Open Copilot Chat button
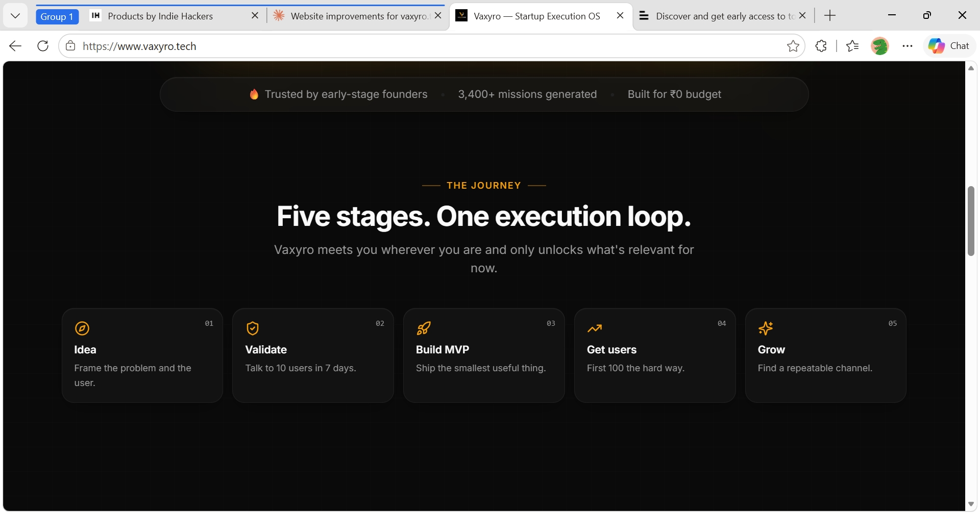The image size is (980, 514). point(949,46)
